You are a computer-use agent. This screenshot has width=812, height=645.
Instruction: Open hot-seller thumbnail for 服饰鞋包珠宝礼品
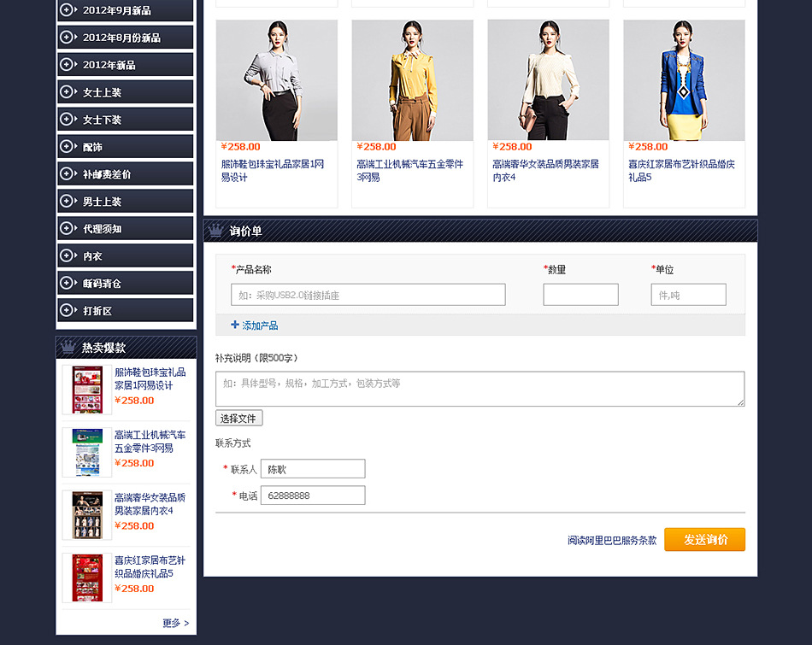click(x=87, y=390)
